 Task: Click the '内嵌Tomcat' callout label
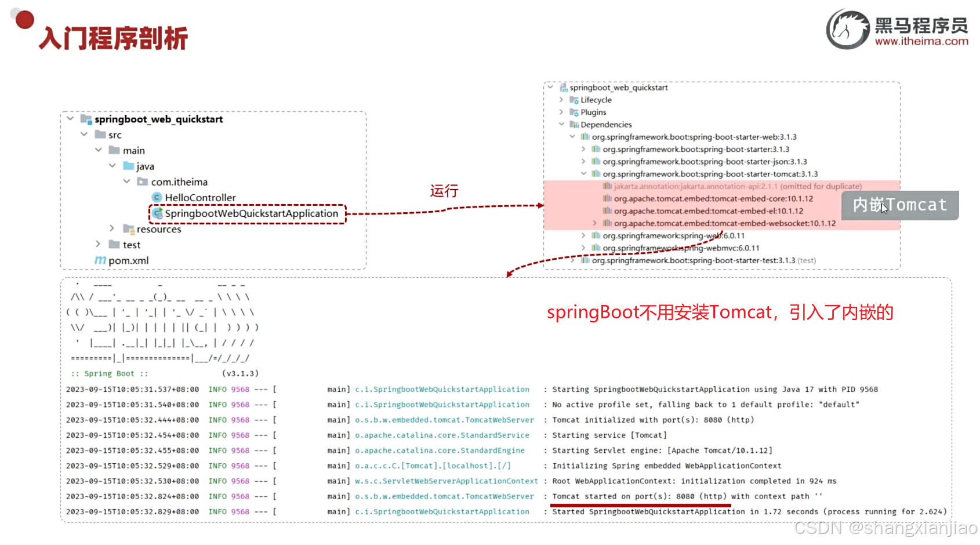(x=900, y=205)
